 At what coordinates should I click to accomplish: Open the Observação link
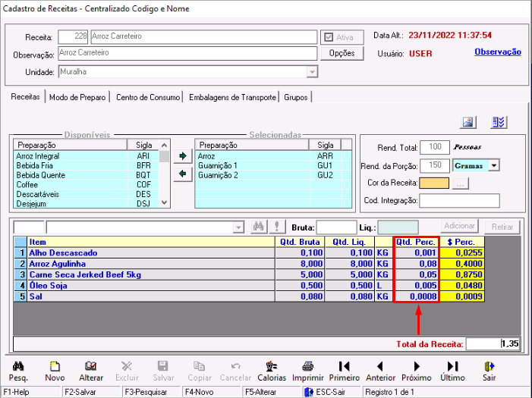[x=497, y=52]
